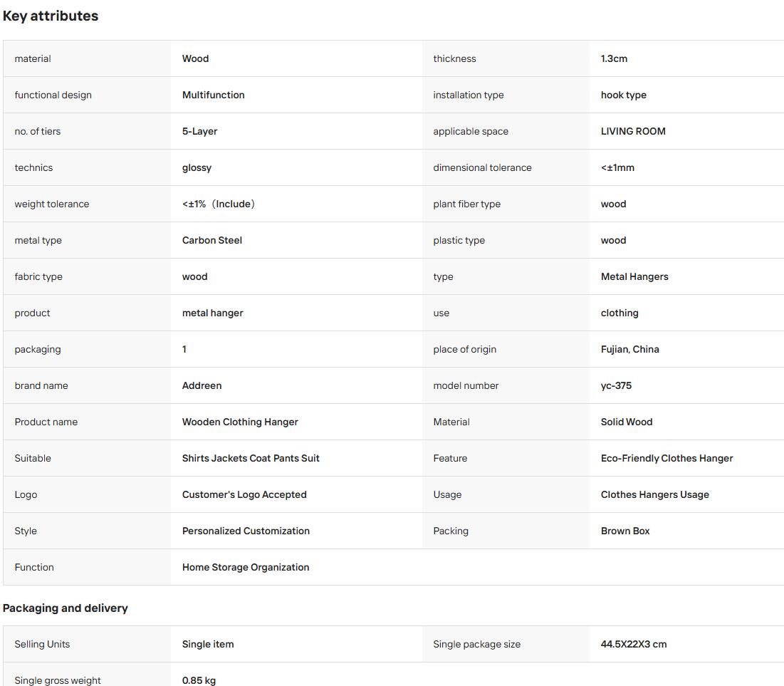Screen dimensions: 784x686
Task: Click the model number yc-375
Action: pos(616,386)
